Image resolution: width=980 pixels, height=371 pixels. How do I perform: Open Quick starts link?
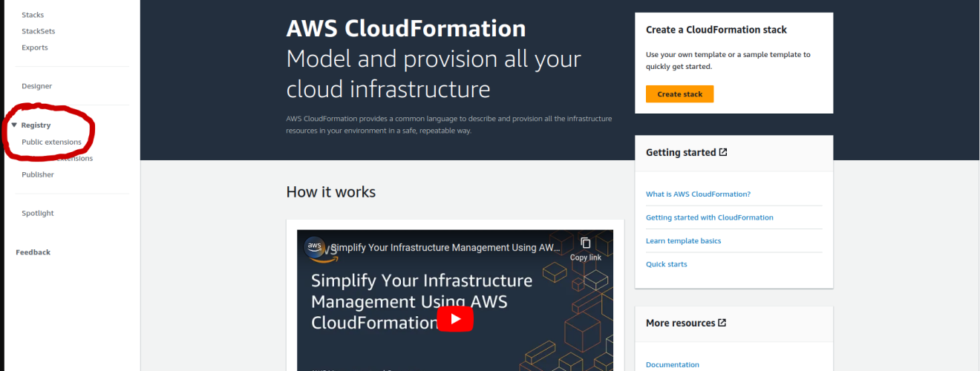(x=667, y=264)
